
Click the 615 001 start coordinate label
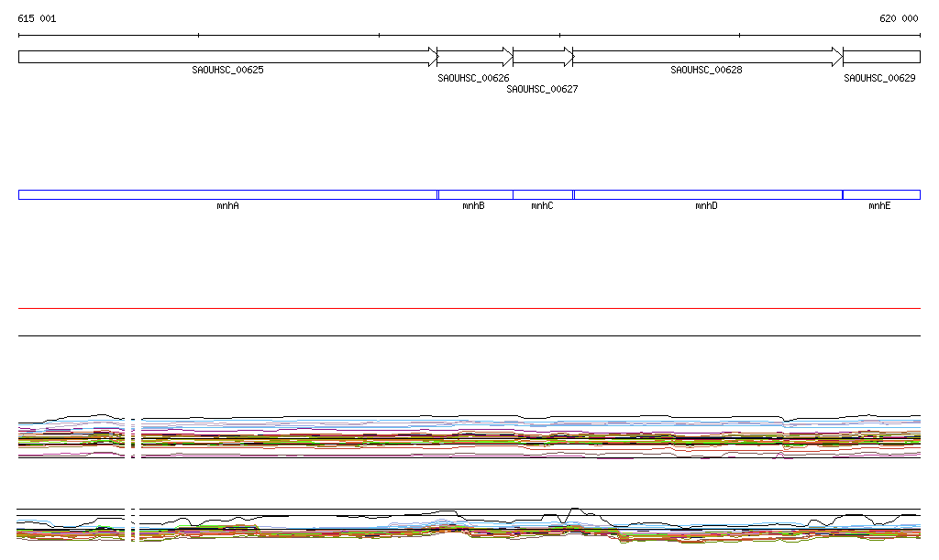pyautogui.click(x=37, y=18)
